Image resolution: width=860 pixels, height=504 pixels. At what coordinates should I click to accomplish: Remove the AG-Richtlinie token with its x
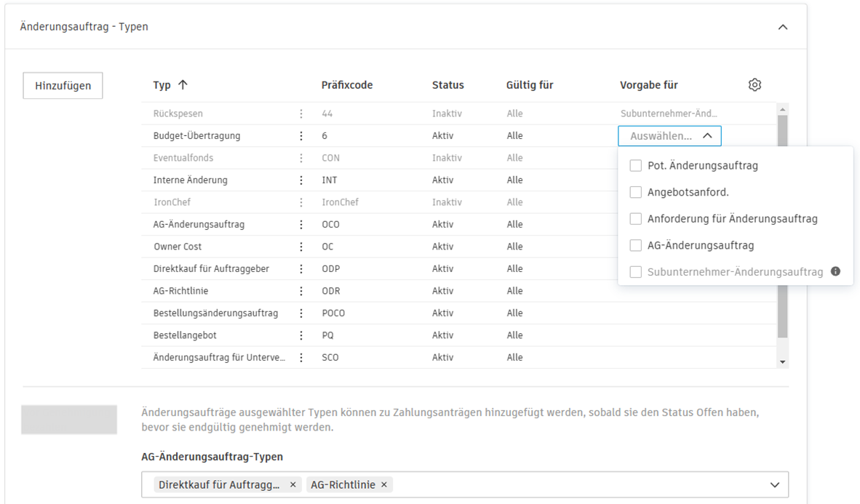coord(383,484)
